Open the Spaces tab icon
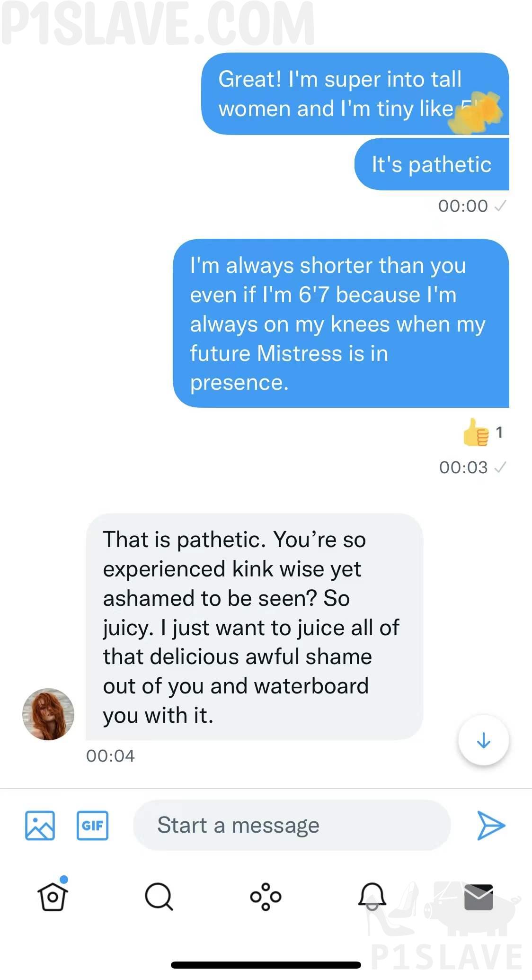 pos(266,896)
